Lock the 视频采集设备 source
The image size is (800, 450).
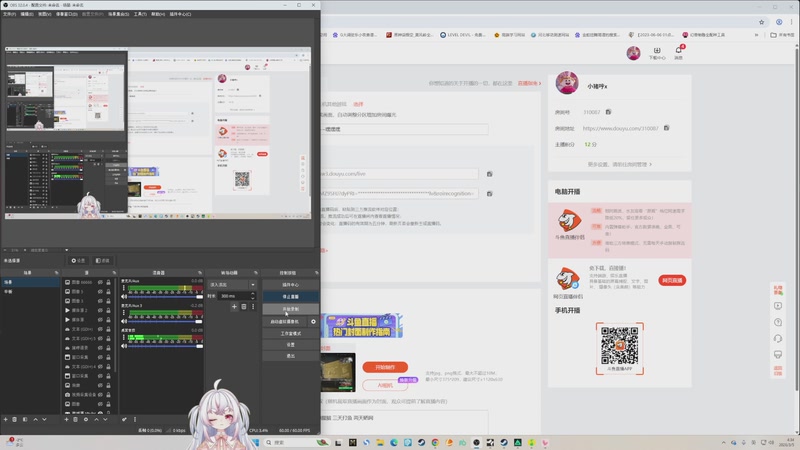[x=108, y=394]
